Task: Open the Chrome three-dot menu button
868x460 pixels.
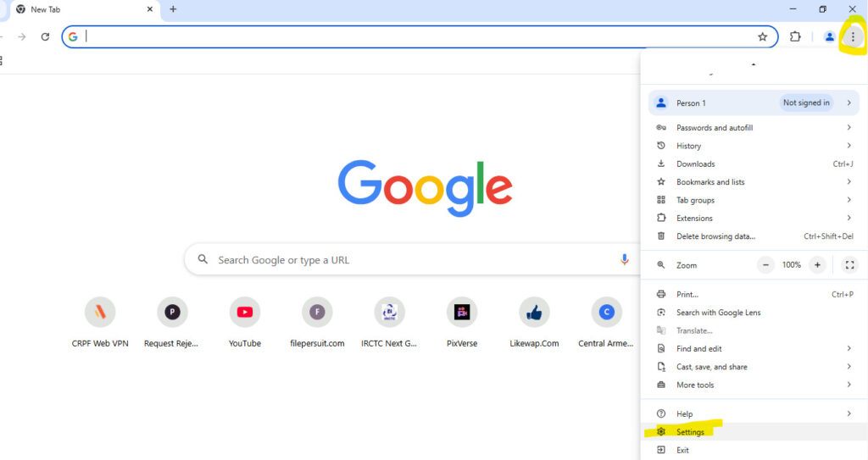Action: 853,36
